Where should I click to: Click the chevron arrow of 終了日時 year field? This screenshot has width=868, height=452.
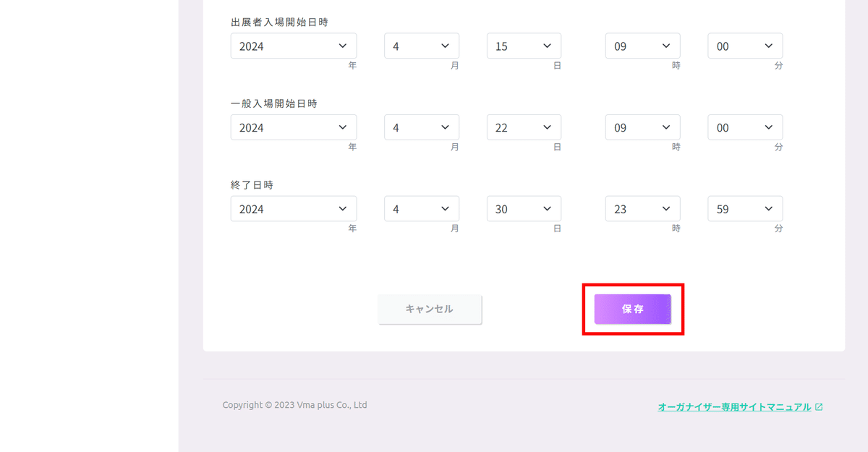pos(342,209)
